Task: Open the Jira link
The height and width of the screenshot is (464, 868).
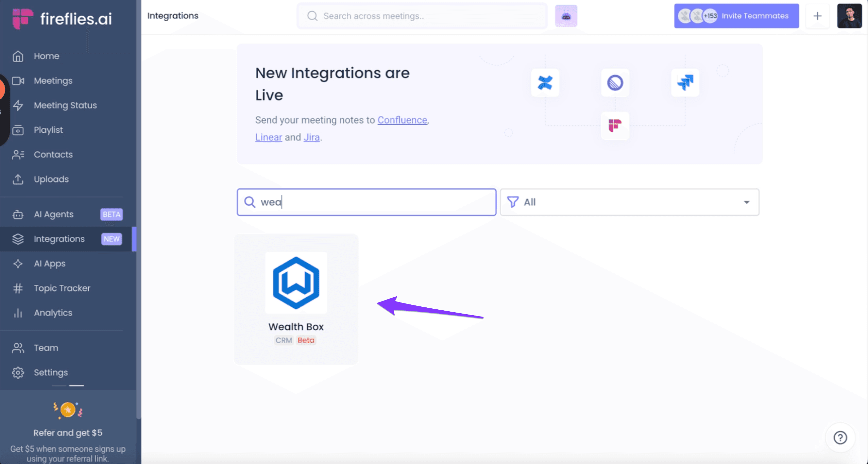Action: (311, 137)
